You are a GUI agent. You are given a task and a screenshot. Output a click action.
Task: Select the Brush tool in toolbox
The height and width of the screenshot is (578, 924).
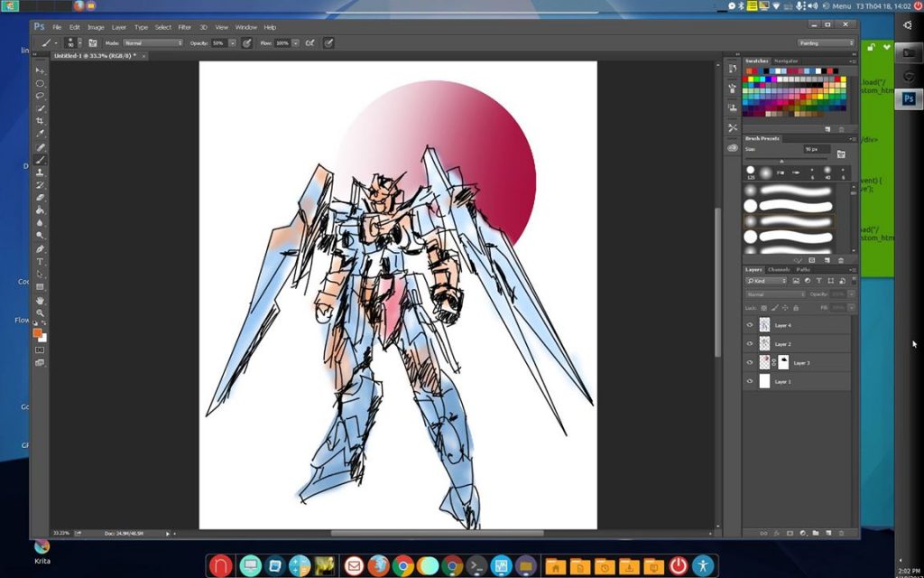point(40,160)
